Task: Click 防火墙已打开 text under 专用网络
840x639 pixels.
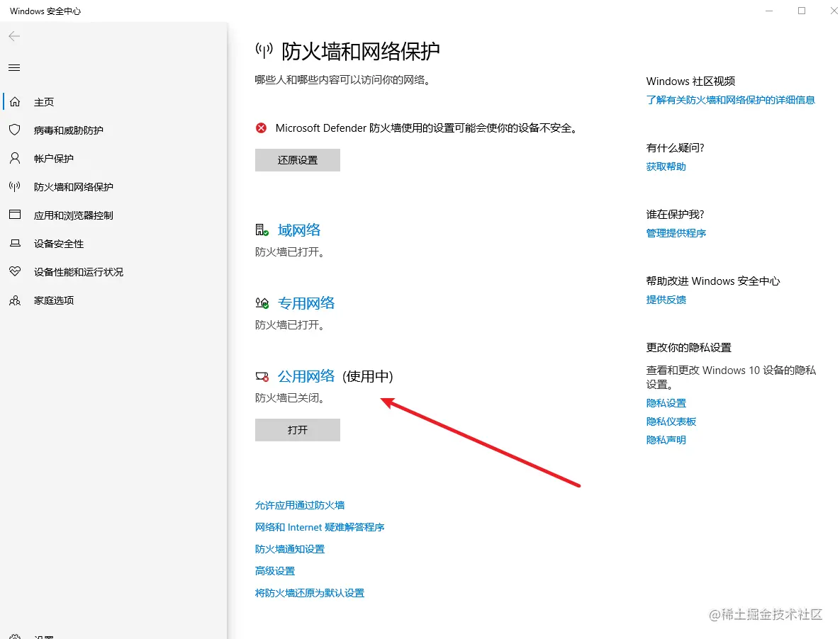Action: [290, 325]
